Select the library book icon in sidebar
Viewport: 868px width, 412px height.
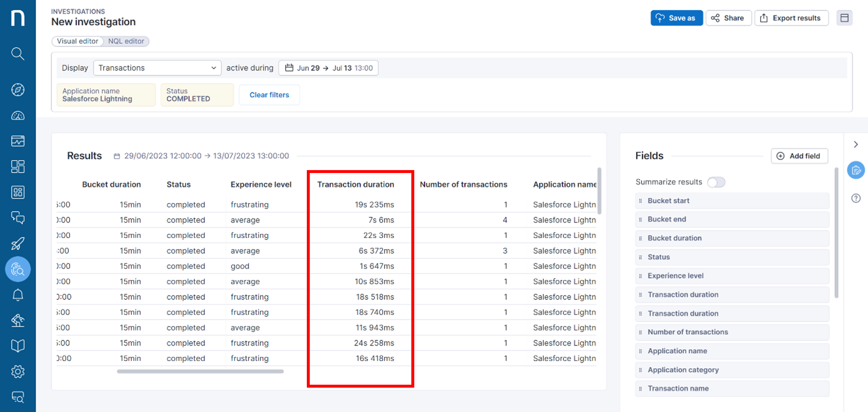(x=18, y=345)
